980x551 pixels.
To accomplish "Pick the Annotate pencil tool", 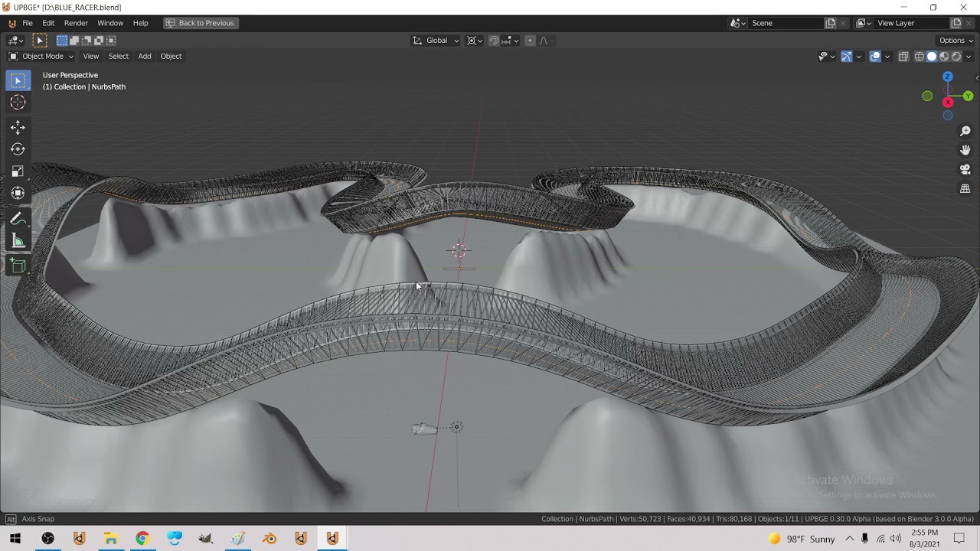I will point(18,220).
